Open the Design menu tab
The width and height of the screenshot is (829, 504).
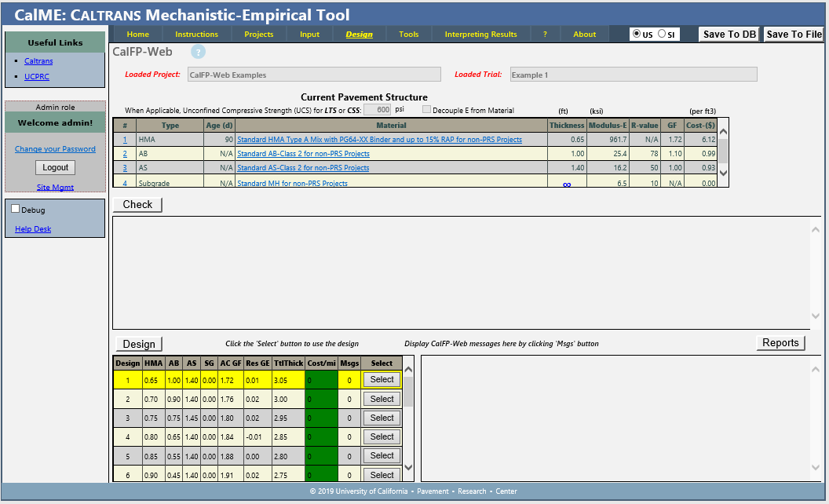[x=359, y=34]
